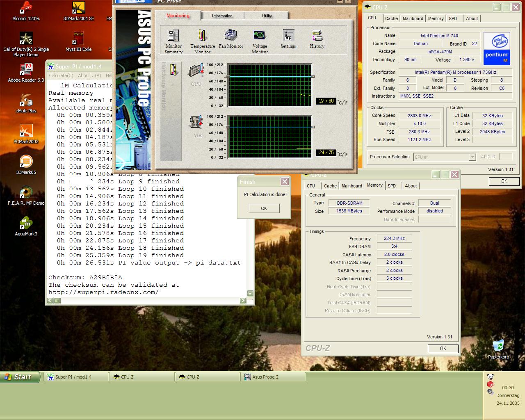Viewport: 525px width, 420px height.
Task: Switch to the Information tab in PC Probe
Action: tap(222, 16)
